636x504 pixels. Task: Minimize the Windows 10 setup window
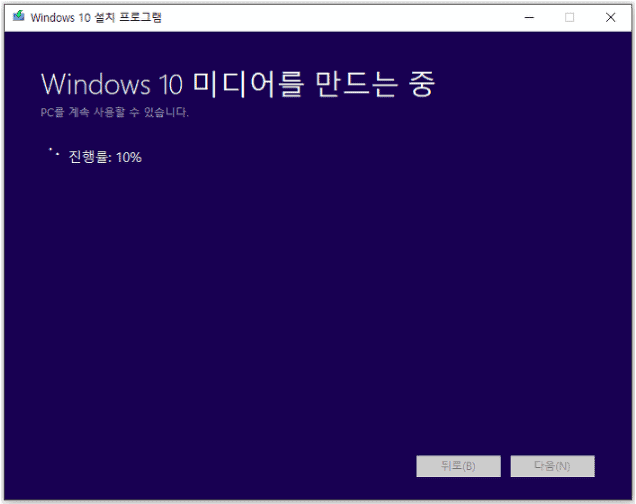[529, 17]
